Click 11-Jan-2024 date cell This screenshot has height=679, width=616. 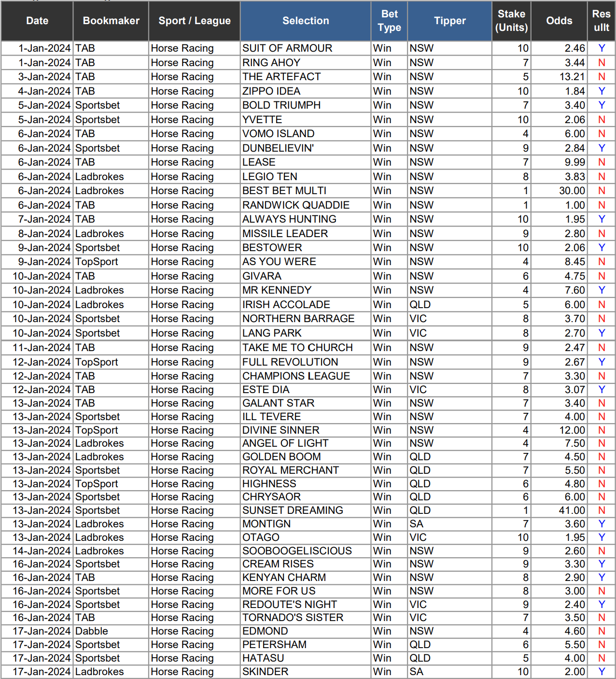(x=37, y=348)
